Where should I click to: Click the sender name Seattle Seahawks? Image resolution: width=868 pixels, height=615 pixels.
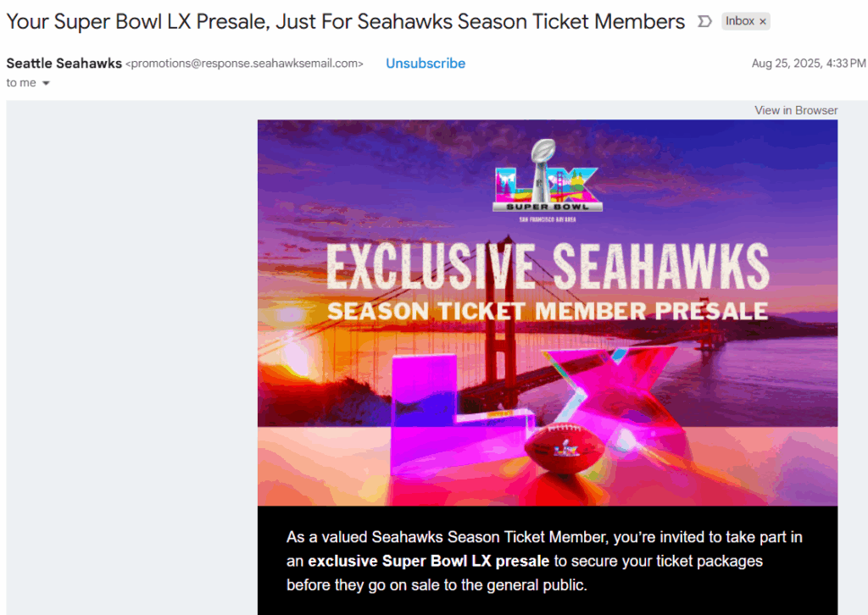(x=64, y=64)
